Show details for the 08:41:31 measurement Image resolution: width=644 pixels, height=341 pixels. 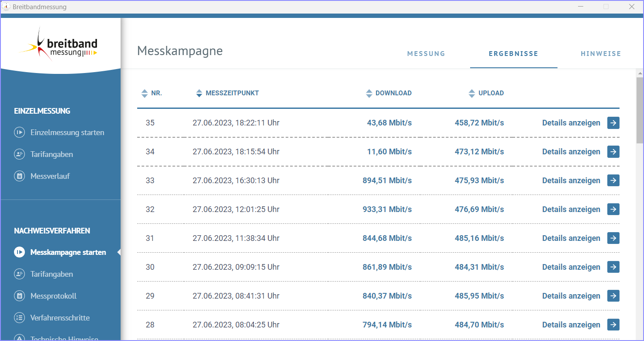pyautogui.click(x=571, y=296)
